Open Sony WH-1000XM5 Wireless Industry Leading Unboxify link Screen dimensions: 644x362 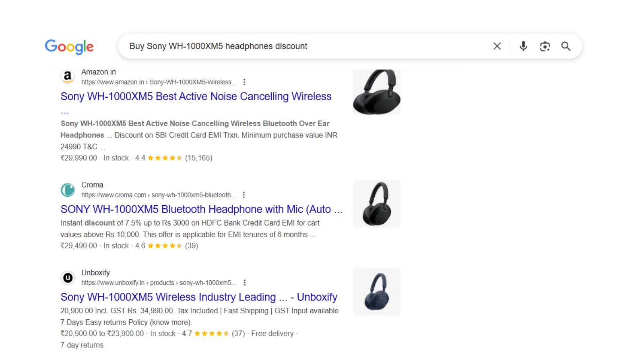coord(199,297)
